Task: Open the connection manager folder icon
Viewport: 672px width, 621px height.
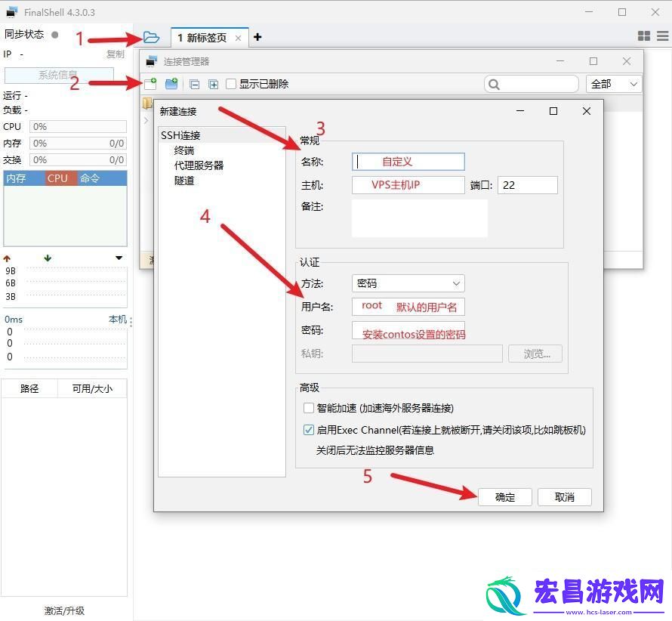Action: point(151,37)
